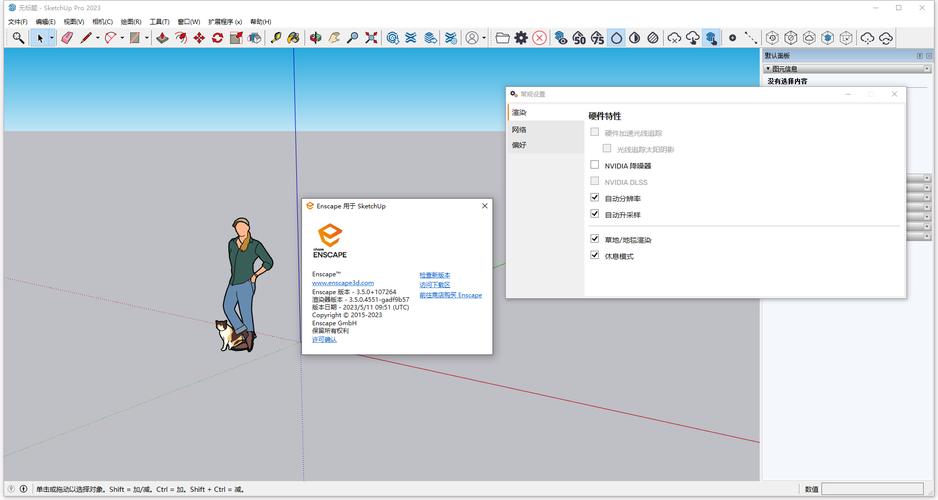
Task: Click the 数值 measurement input box
Action: 872,489
